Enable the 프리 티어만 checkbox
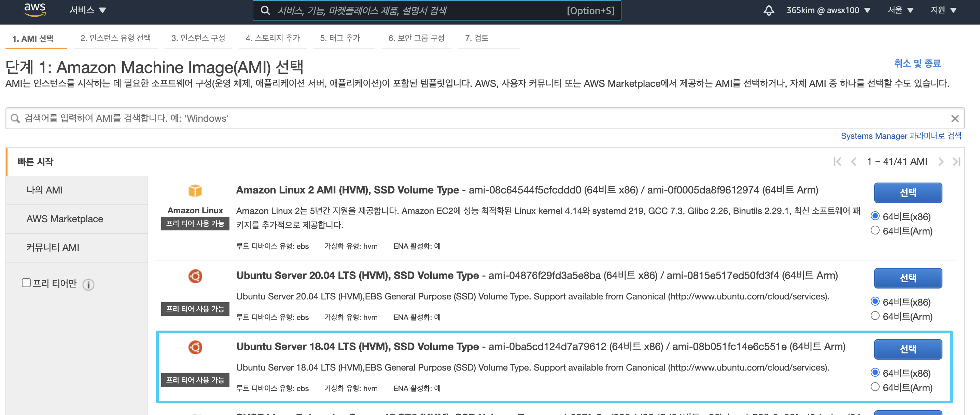Image resolution: width=980 pixels, height=415 pixels. pos(26,283)
